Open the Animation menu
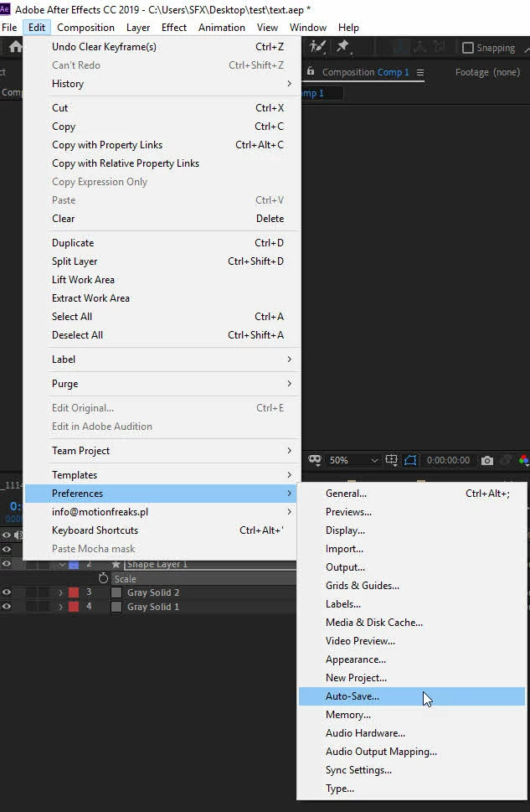The image size is (530, 812). pyautogui.click(x=222, y=28)
